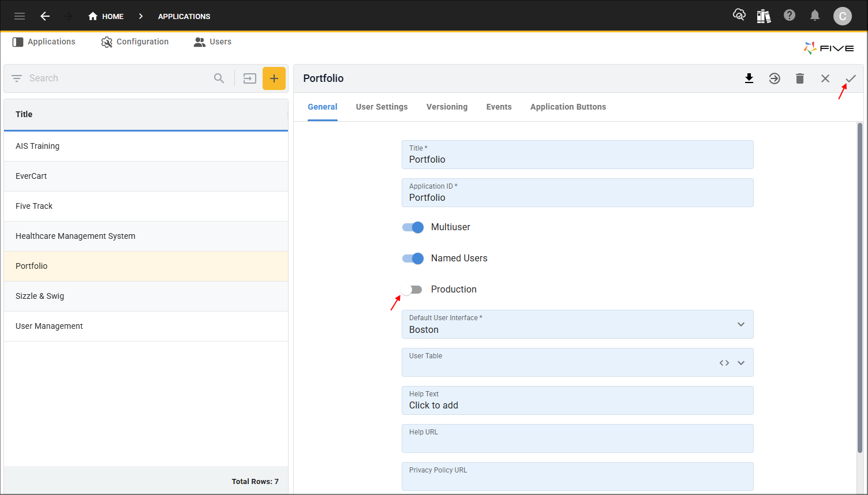This screenshot has height=495, width=868.
Task: Disable the Named Users switch
Action: click(413, 258)
